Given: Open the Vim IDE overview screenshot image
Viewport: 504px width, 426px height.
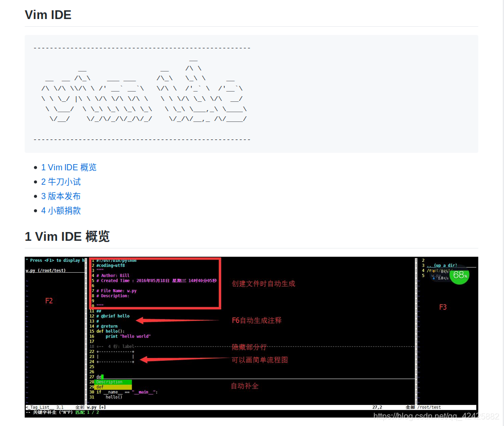Looking at the screenshot, I should tap(251, 337).
